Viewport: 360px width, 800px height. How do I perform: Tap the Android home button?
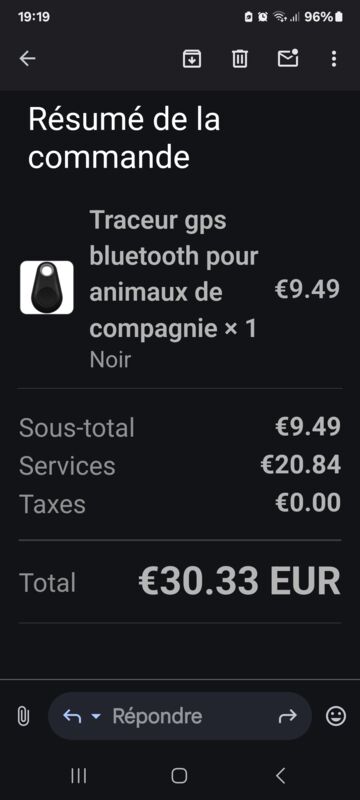tap(179, 776)
